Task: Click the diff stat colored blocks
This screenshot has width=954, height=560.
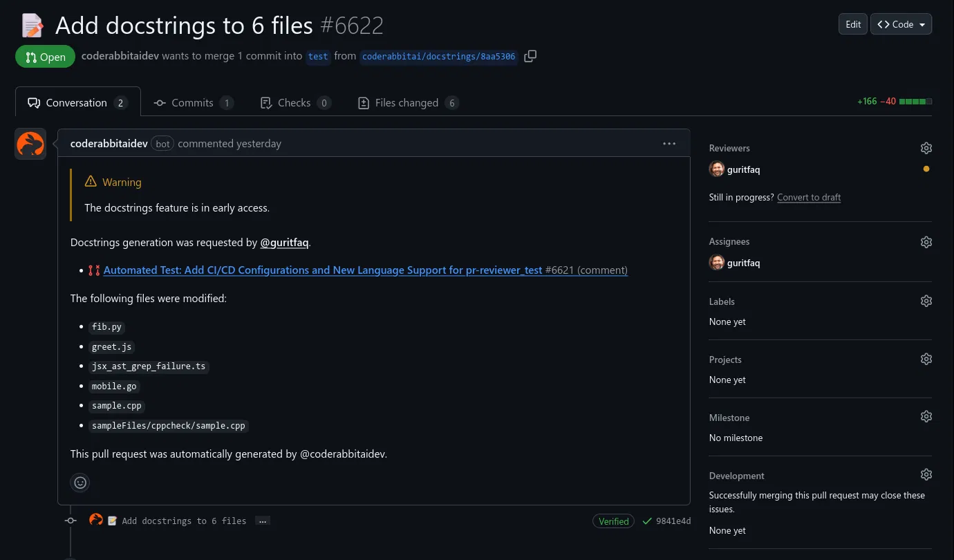Action: [x=915, y=100]
